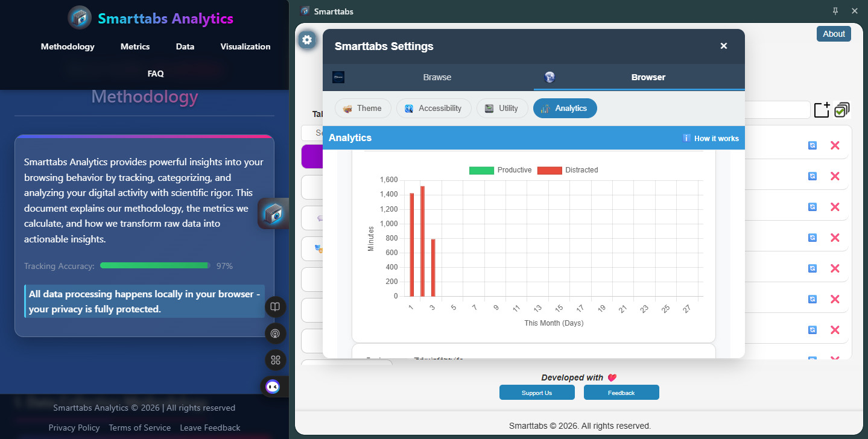
Task: Click the info icon next to How it works
Action: pyautogui.click(x=686, y=138)
